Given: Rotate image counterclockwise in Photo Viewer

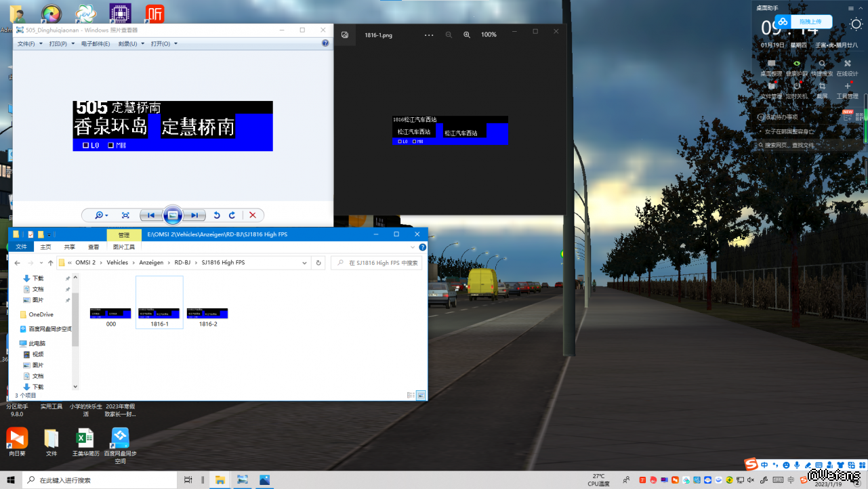Looking at the screenshot, I should point(217,215).
